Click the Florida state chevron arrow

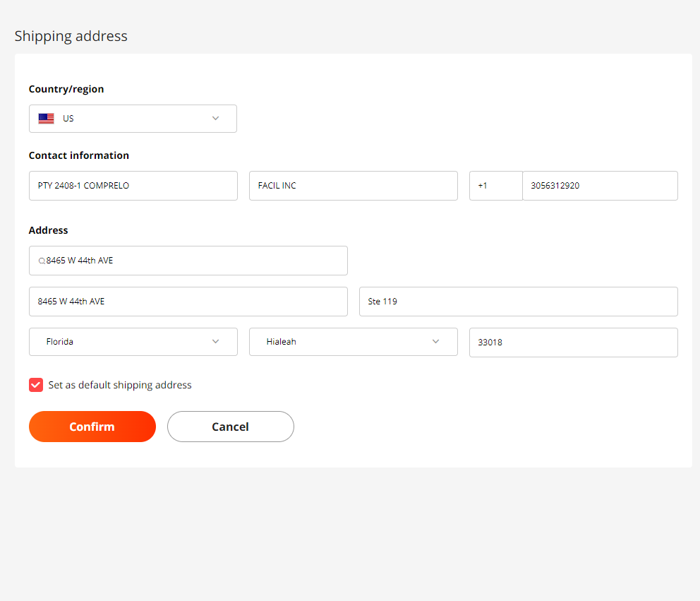point(216,341)
